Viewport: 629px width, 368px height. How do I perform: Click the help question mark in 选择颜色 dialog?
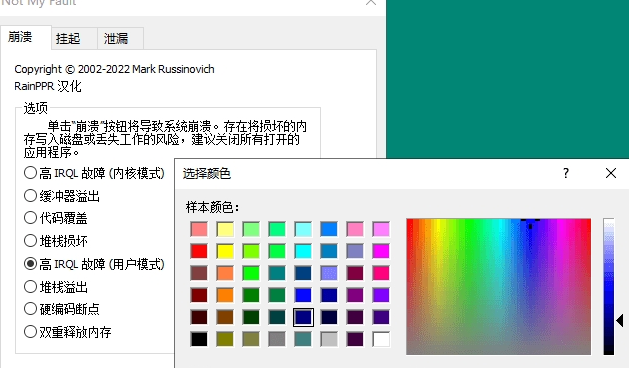(x=566, y=173)
